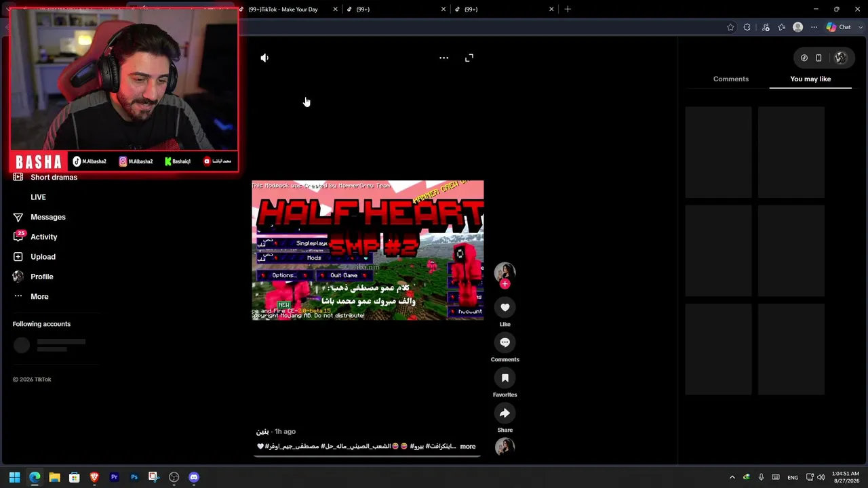
Task: Open Discord from the taskbar
Action: [194, 477]
